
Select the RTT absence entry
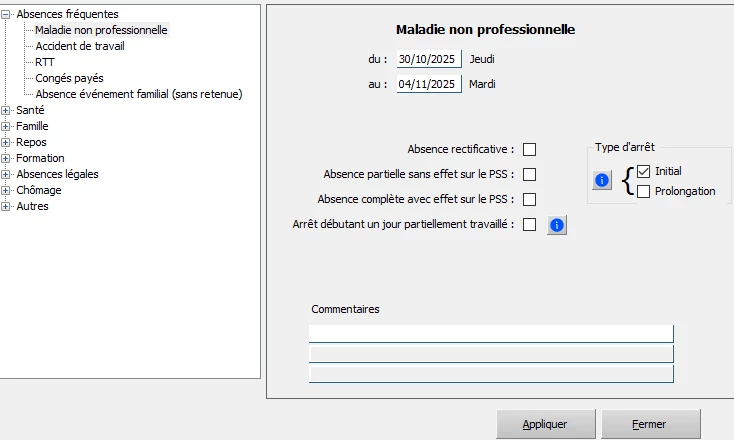[x=45, y=62]
